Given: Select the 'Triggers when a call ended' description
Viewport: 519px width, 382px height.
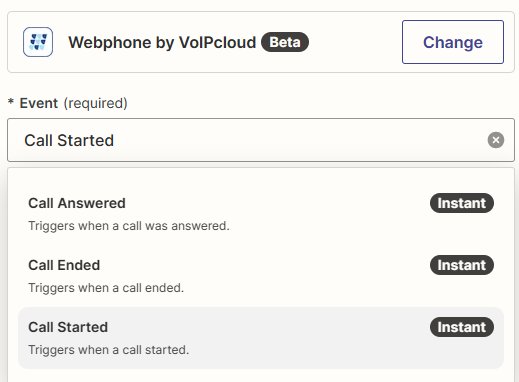Looking at the screenshot, I should pyautogui.click(x=106, y=288).
